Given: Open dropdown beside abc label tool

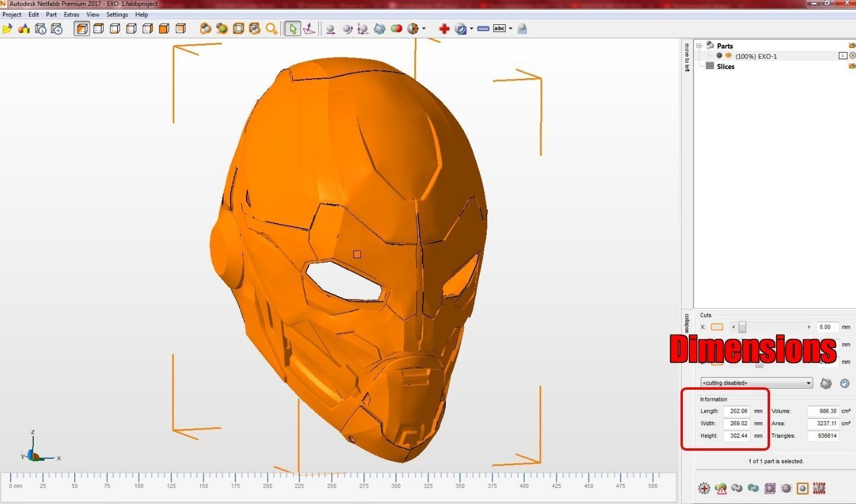Looking at the screenshot, I should [x=510, y=28].
